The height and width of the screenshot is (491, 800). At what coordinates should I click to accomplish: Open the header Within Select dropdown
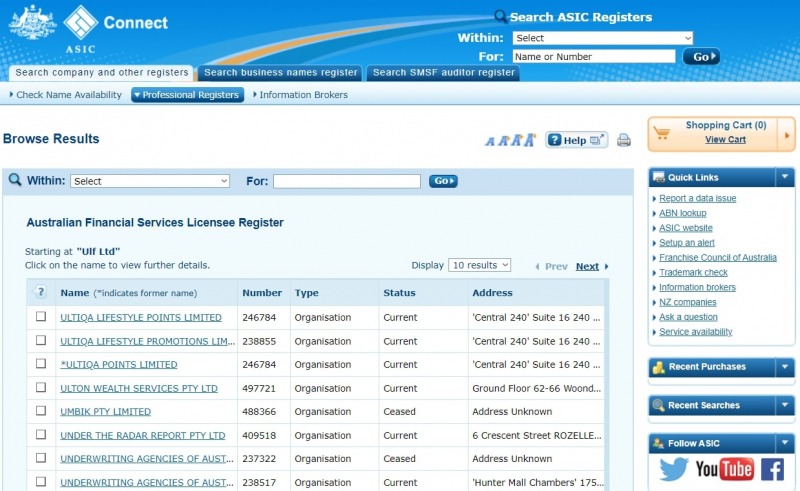[603, 38]
